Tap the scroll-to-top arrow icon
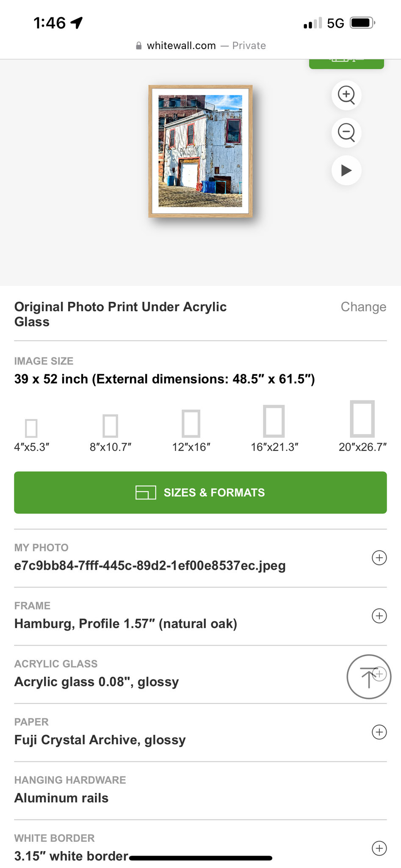The width and height of the screenshot is (401, 868). coord(368,676)
